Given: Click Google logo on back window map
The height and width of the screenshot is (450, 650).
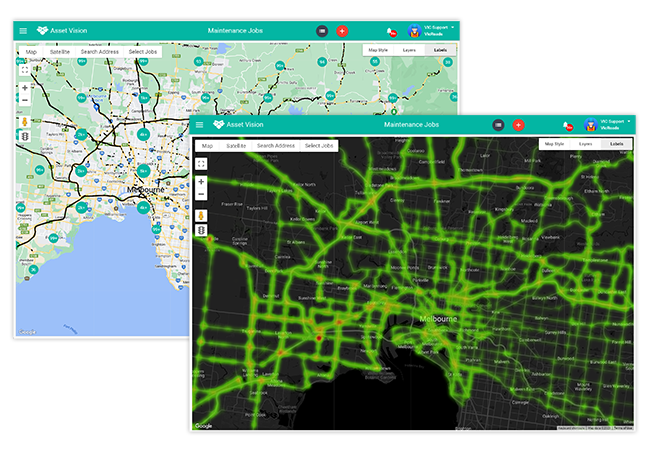Looking at the screenshot, I should tap(27, 332).
